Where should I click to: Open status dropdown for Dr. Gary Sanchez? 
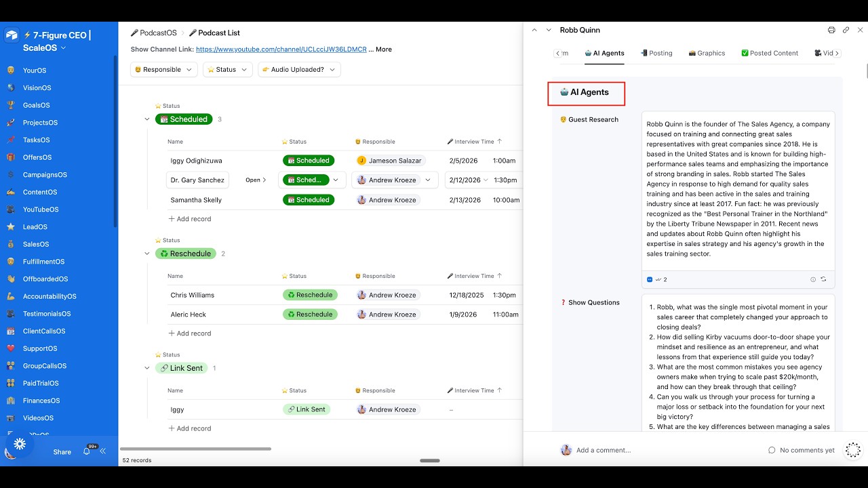click(x=335, y=180)
